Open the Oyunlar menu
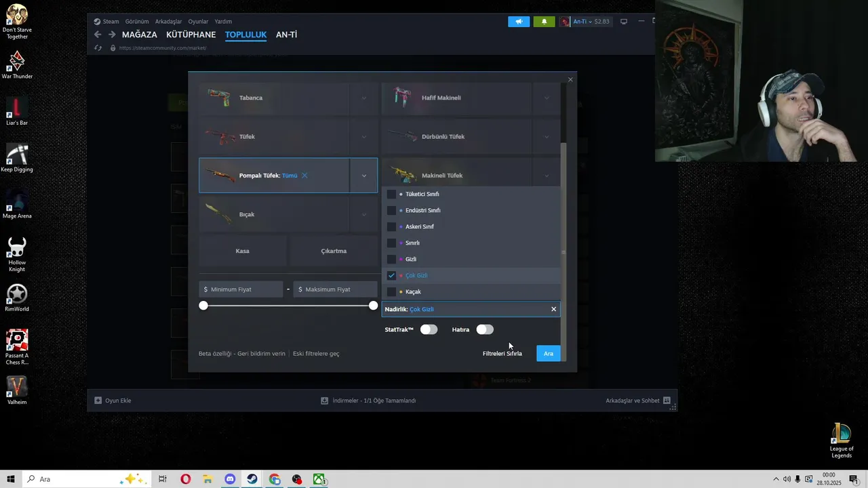This screenshot has width=868, height=488. (x=198, y=22)
